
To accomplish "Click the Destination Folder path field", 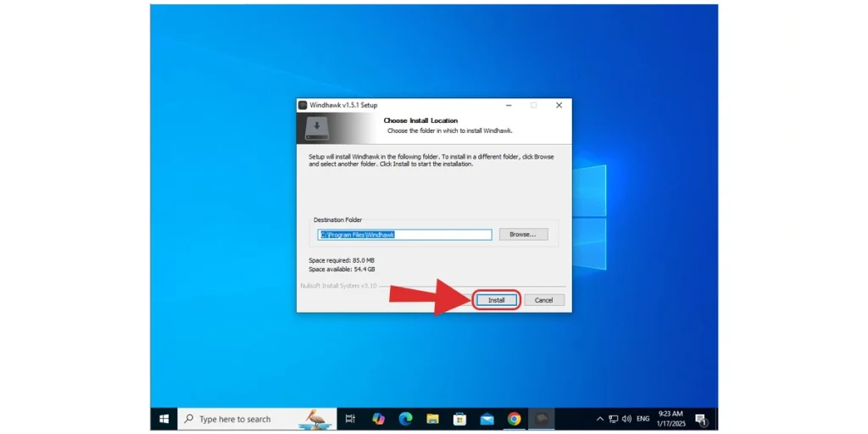I will point(404,235).
